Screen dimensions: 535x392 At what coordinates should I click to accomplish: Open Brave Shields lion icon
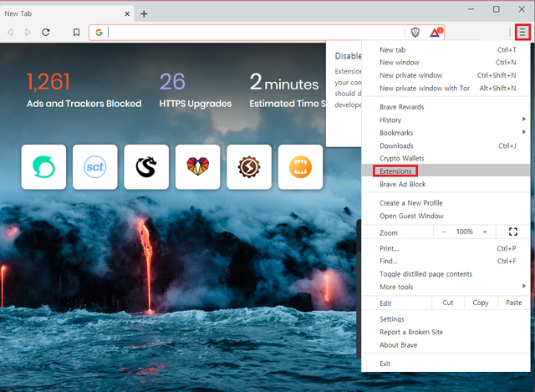click(415, 33)
